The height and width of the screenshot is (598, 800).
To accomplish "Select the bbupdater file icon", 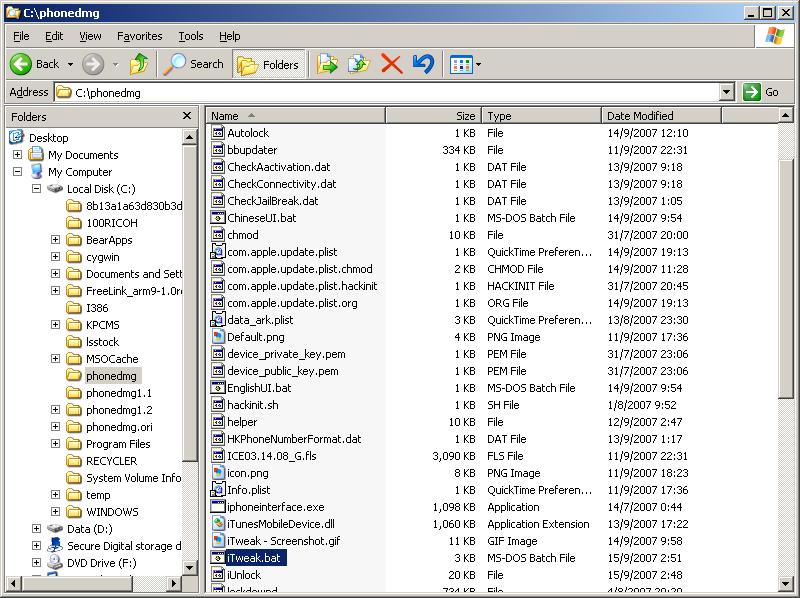I will [x=218, y=150].
